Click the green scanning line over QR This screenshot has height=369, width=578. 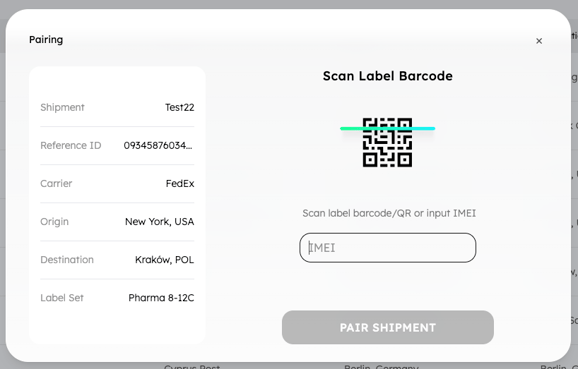[387, 128]
